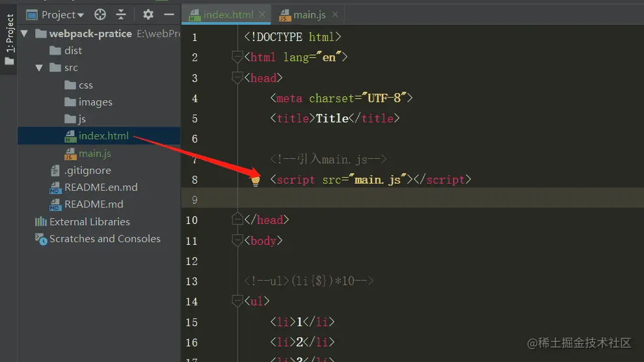Click the index.html tab file icon
The width and height of the screenshot is (644, 362).
click(x=195, y=15)
